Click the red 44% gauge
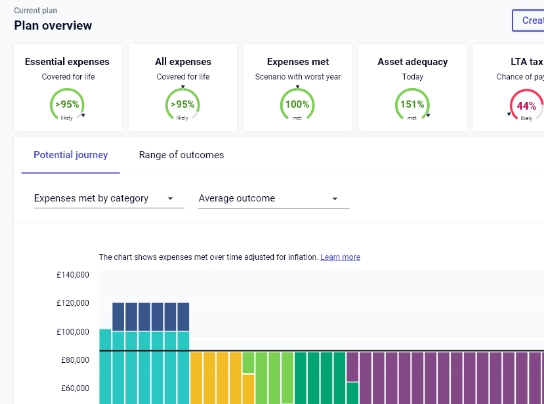This screenshot has width=544, height=404. tap(526, 106)
